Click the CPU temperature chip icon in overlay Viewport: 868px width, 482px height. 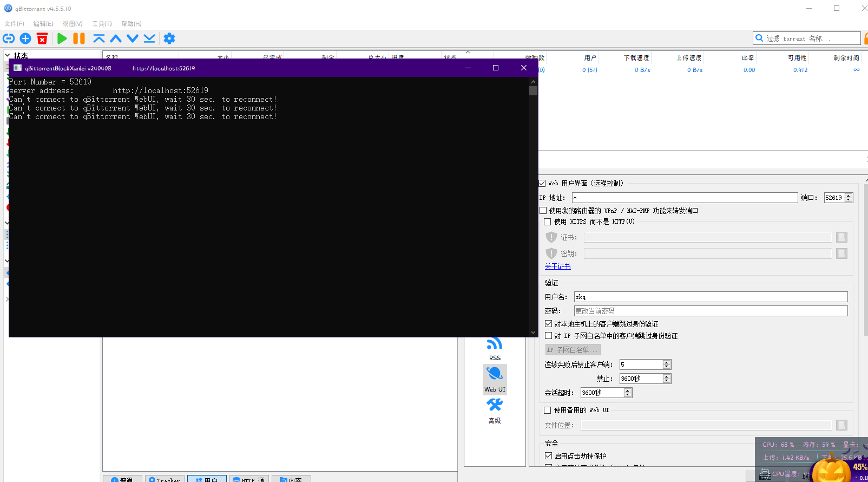(765, 474)
